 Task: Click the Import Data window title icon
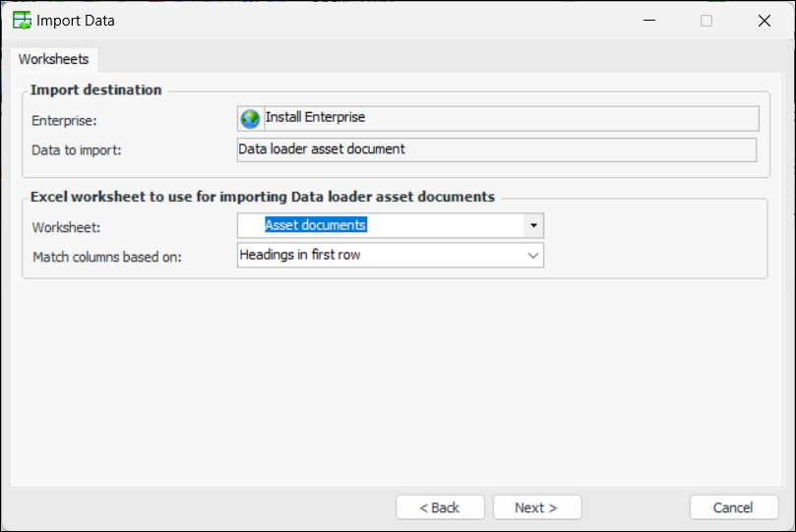[20, 20]
